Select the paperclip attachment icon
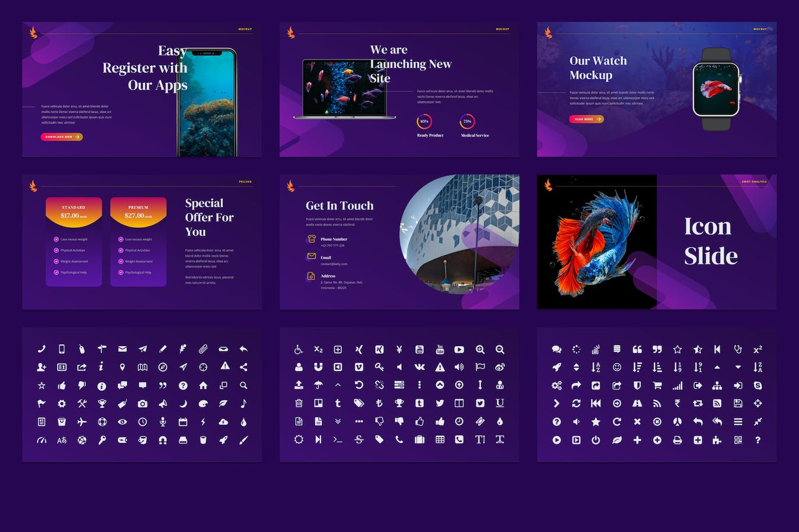Screen dimensions: 799x532 203,349
